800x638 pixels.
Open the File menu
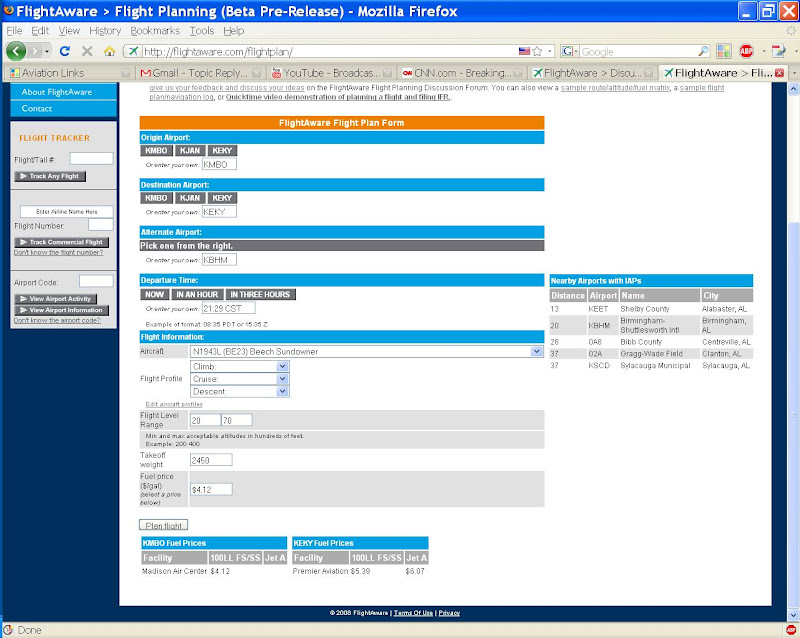[x=14, y=31]
